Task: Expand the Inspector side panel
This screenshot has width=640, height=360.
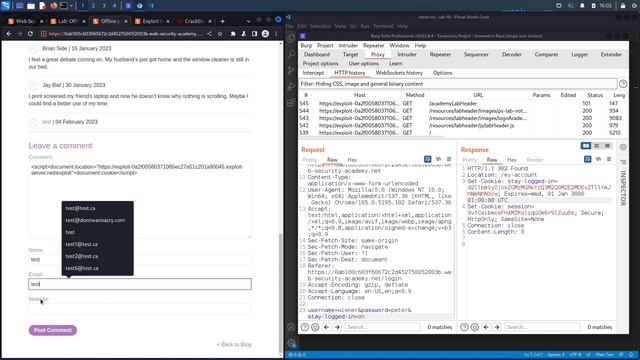Action: pyautogui.click(x=623, y=187)
